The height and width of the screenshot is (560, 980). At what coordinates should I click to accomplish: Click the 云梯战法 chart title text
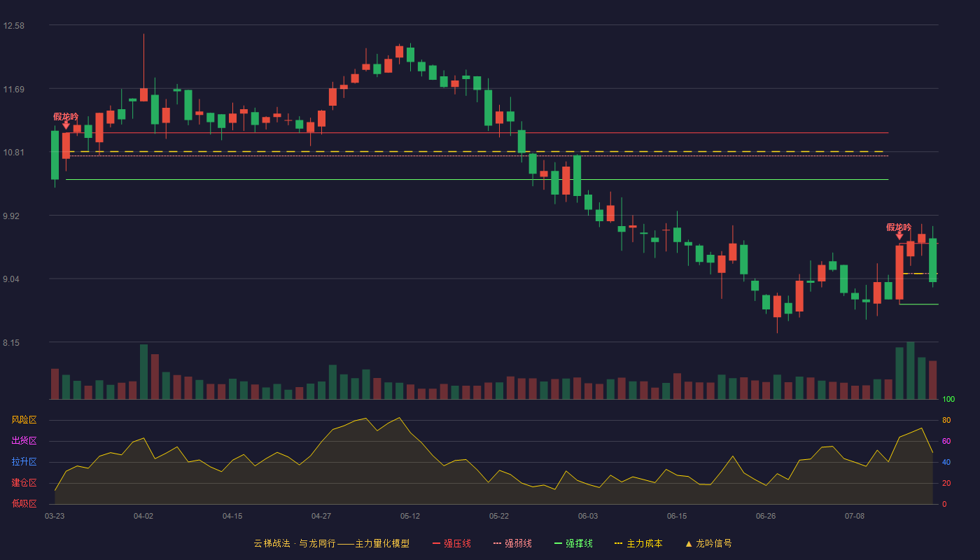click(x=272, y=543)
